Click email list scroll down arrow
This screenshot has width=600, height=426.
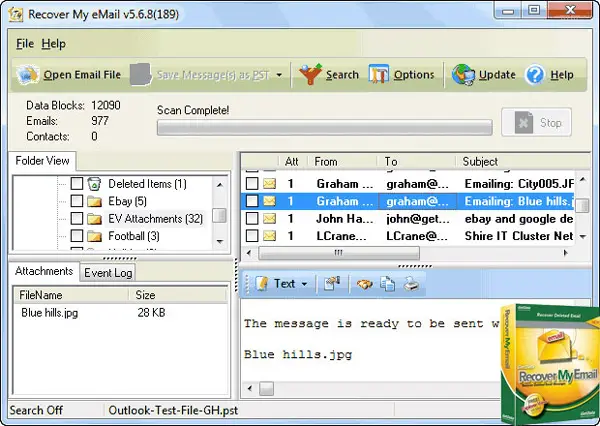[x=582, y=237]
